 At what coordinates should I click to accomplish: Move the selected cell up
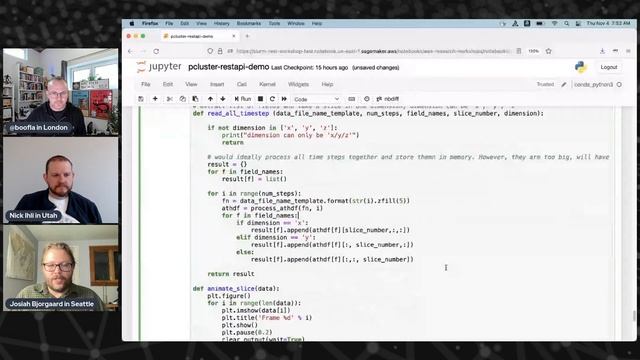point(210,99)
